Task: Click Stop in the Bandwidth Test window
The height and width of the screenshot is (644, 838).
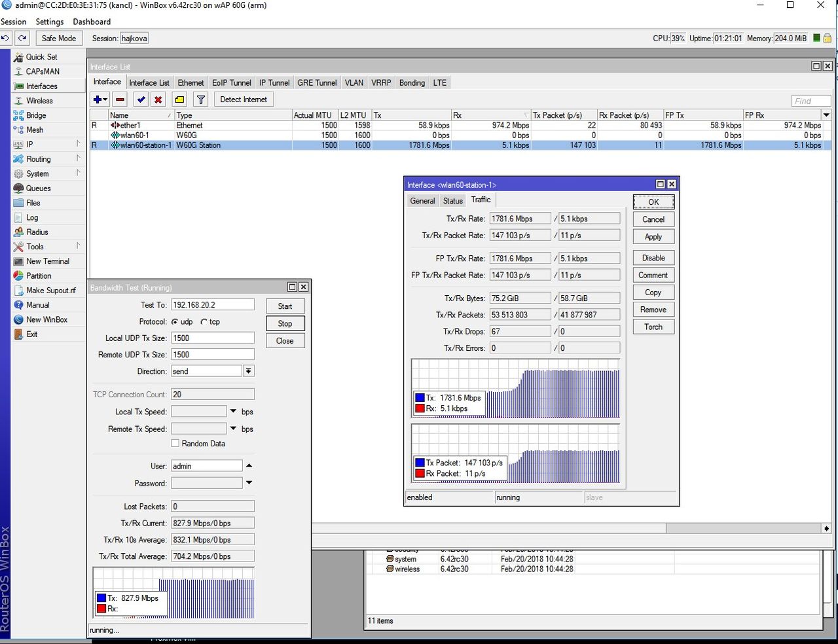Action: 285,323
